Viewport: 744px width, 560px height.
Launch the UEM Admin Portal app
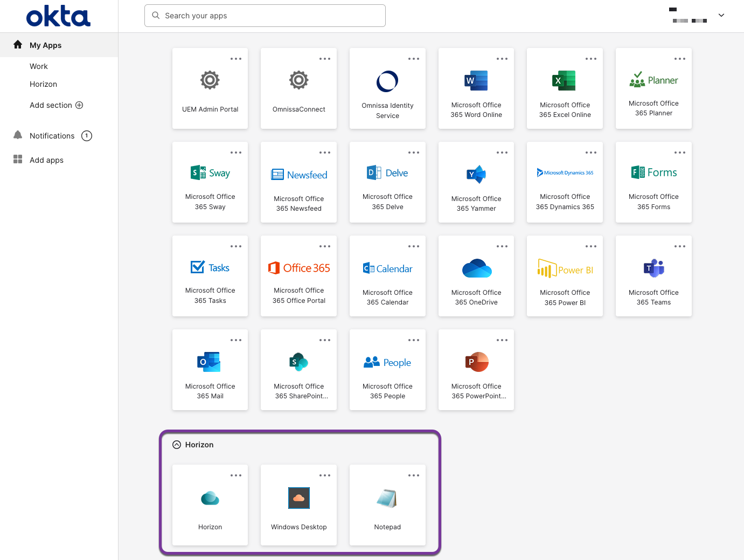pos(210,89)
